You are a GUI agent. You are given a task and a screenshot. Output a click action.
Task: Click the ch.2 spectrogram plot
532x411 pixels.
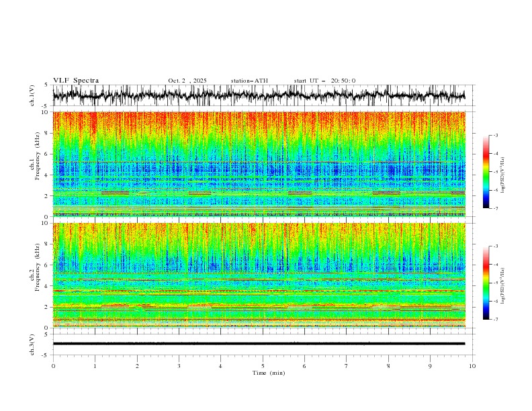click(x=259, y=275)
